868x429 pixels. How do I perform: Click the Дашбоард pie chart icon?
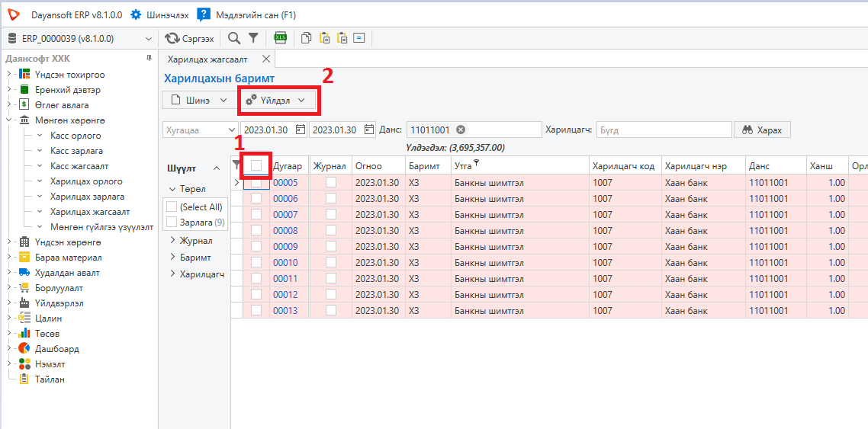pyautogui.click(x=24, y=349)
